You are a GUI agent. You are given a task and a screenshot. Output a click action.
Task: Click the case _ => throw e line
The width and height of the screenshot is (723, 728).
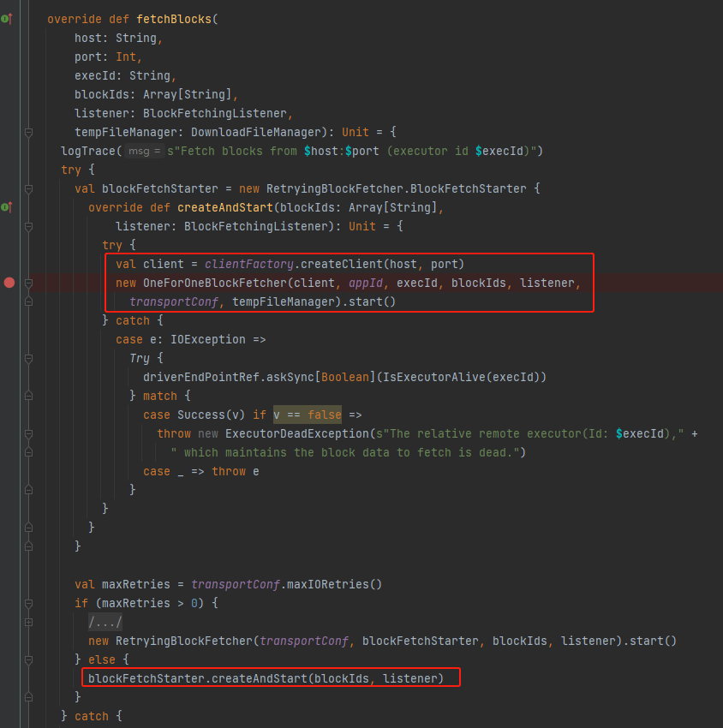(201, 471)
